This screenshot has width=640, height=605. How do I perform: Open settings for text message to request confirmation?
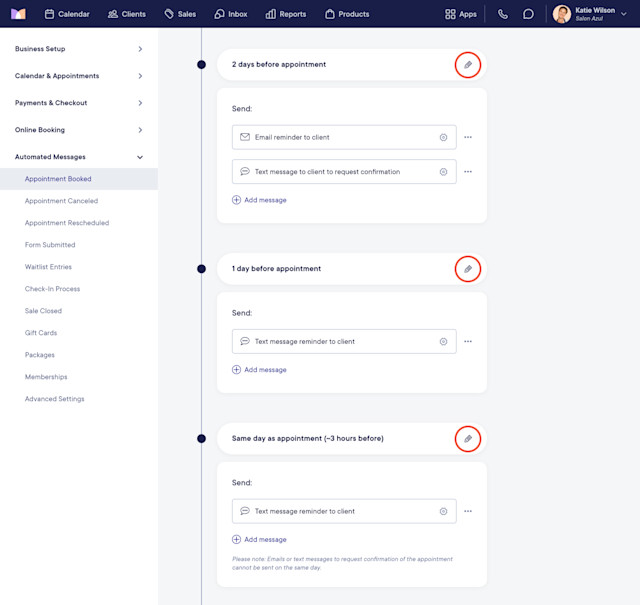(443, 172)
